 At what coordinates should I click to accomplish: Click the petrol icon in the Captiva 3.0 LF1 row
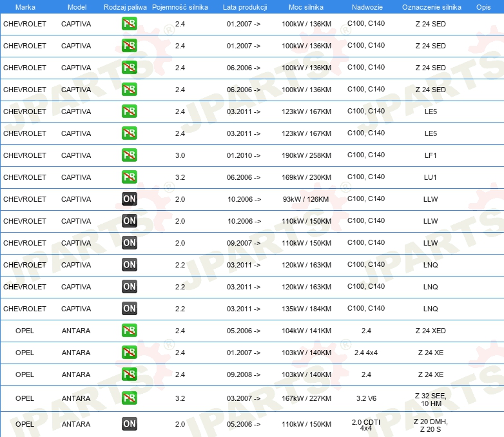coord(129,155)
